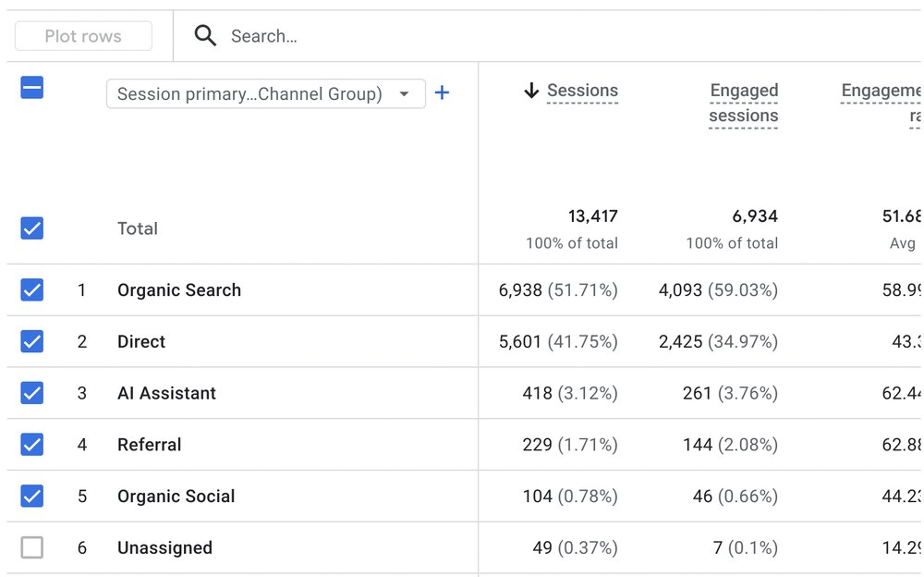Screen dimensions: 924x577
Task: Select the Referral row label
Action: click(x=149, y=445)
